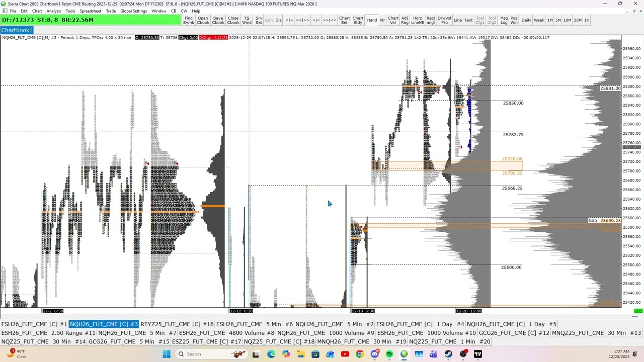Switch to ESH26_FUT_CME [C] #1 chart tab
The width and height of the screenshot is (644, 362).
[x=34, y=324]
